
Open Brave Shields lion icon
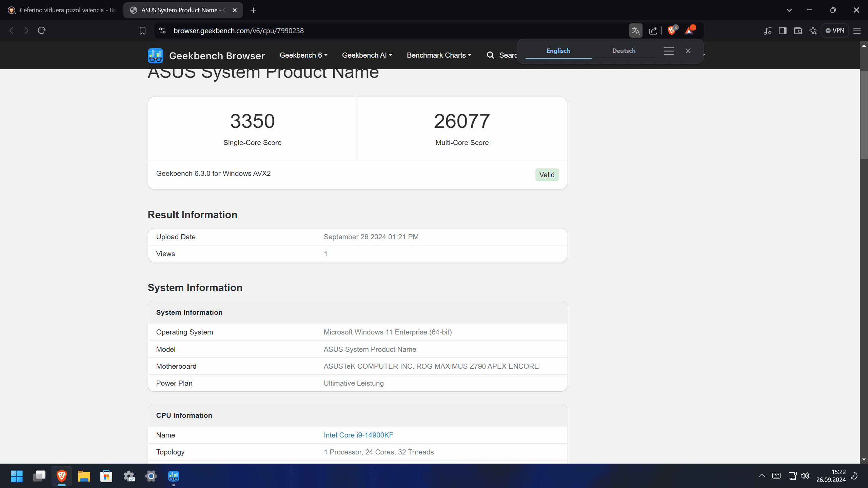click(671, 31)
